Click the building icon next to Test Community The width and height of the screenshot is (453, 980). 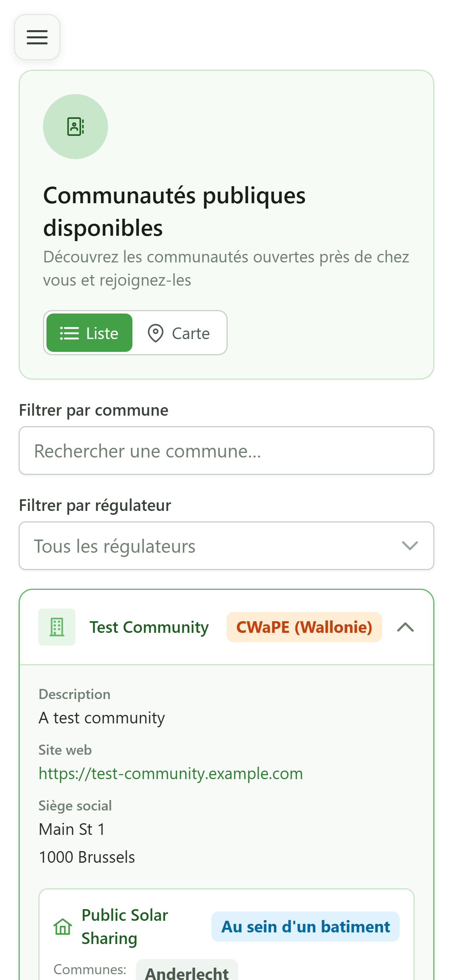point(57,627)
